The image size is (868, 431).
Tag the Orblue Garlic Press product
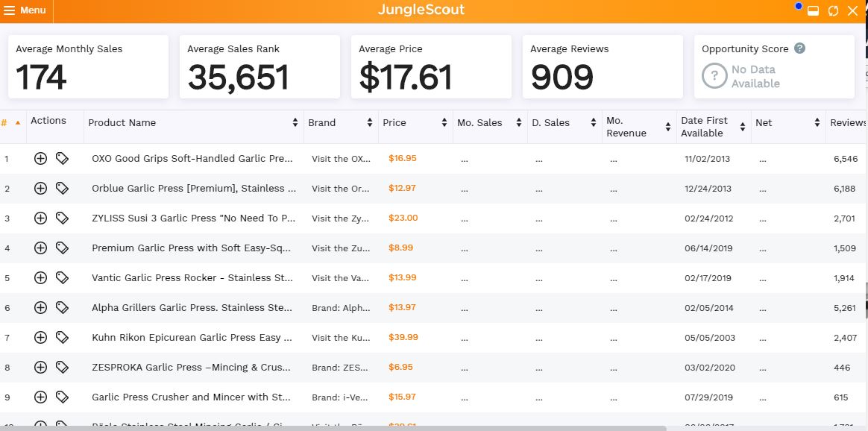(62, 188)
